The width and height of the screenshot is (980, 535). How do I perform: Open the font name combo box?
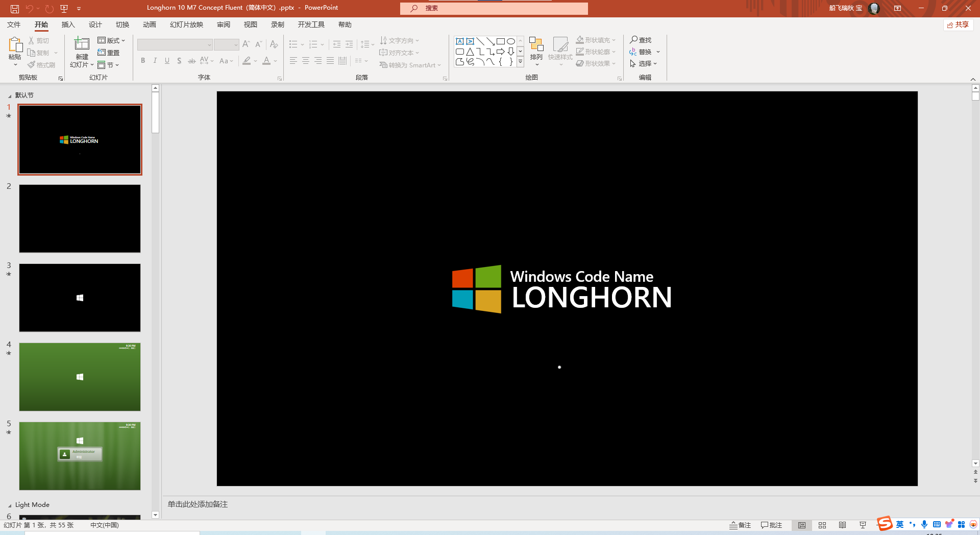click(175, 44)
